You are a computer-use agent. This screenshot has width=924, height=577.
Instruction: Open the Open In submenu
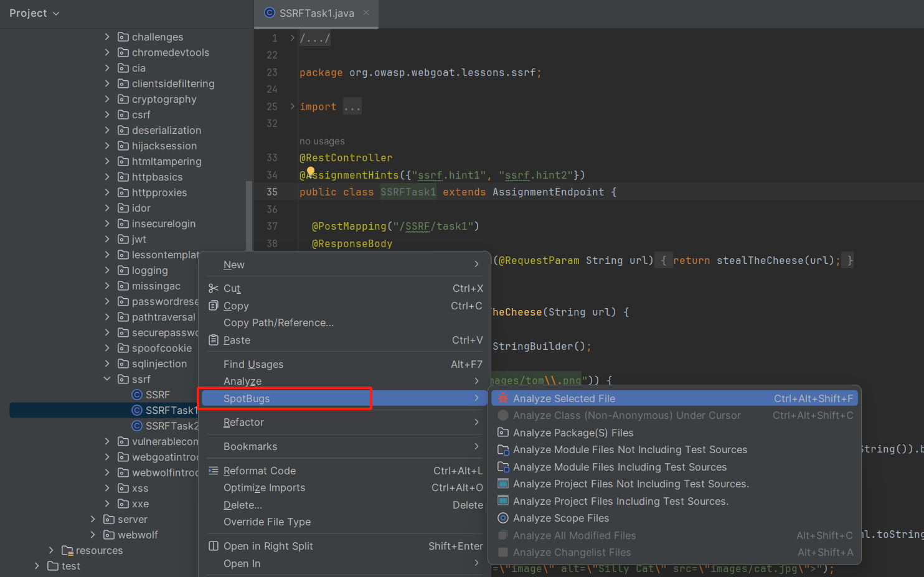coord(345,563)
